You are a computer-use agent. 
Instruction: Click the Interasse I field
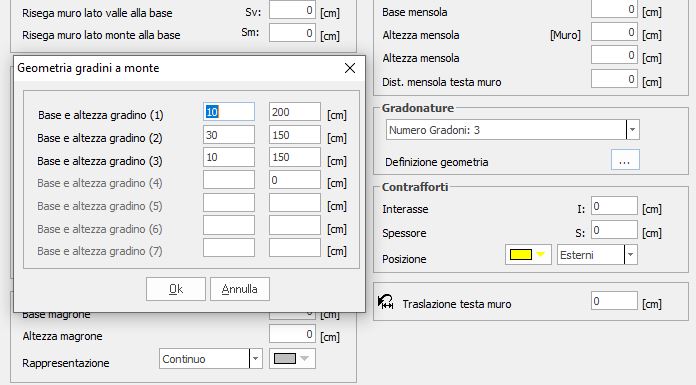point(614,206)
